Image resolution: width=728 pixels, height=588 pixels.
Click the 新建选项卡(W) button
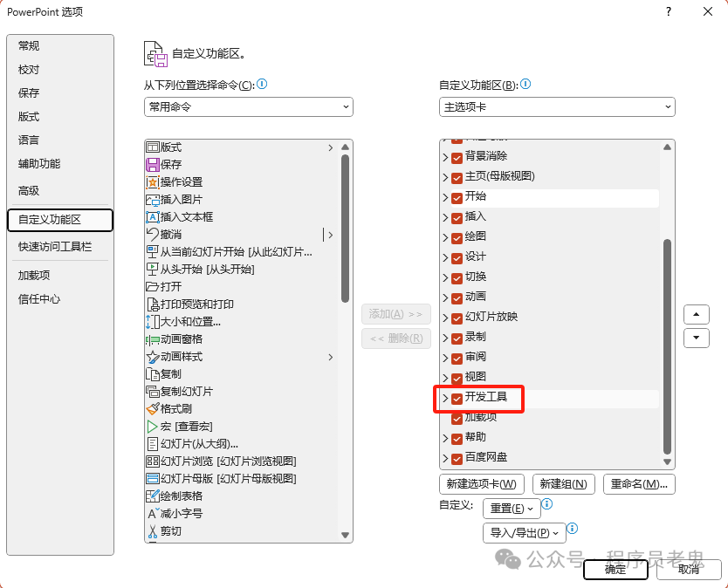point(482,484)
